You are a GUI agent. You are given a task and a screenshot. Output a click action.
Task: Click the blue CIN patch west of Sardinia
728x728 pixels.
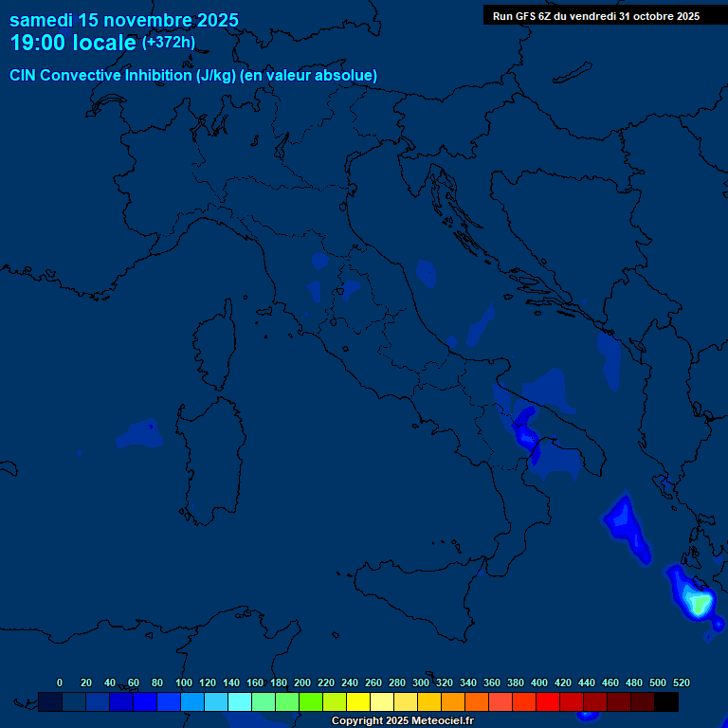[x=138, y=435]
